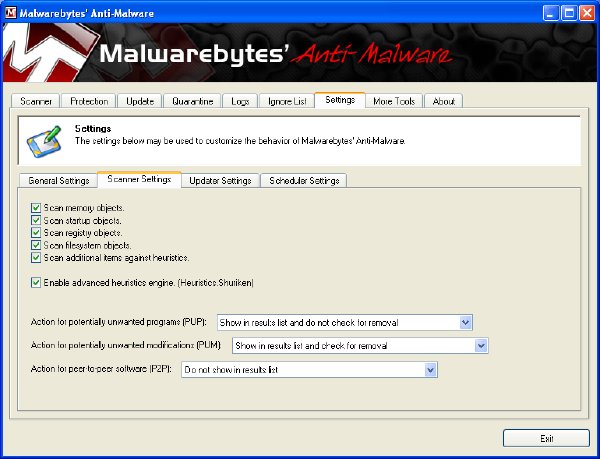Go to the Update tab
The image size is (600, 459).
point(140,101)
